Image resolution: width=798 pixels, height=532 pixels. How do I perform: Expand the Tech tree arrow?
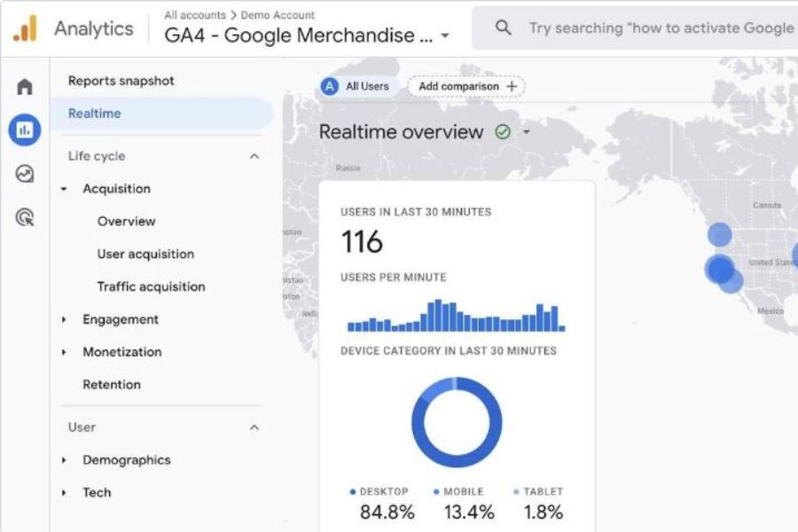pyautogui.click(x=64, y=493)
